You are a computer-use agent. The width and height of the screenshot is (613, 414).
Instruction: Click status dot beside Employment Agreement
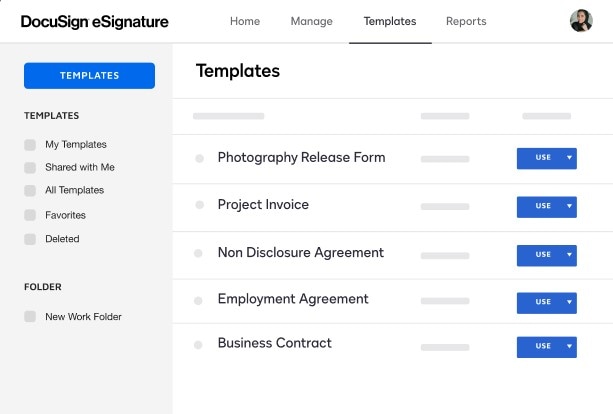pos(199,300)
